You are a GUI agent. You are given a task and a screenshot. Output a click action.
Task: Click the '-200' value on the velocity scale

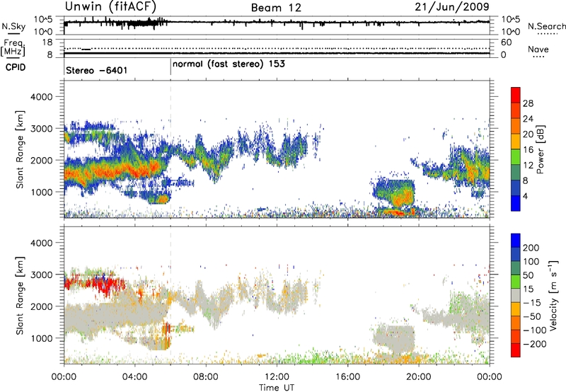click(534, 344)
